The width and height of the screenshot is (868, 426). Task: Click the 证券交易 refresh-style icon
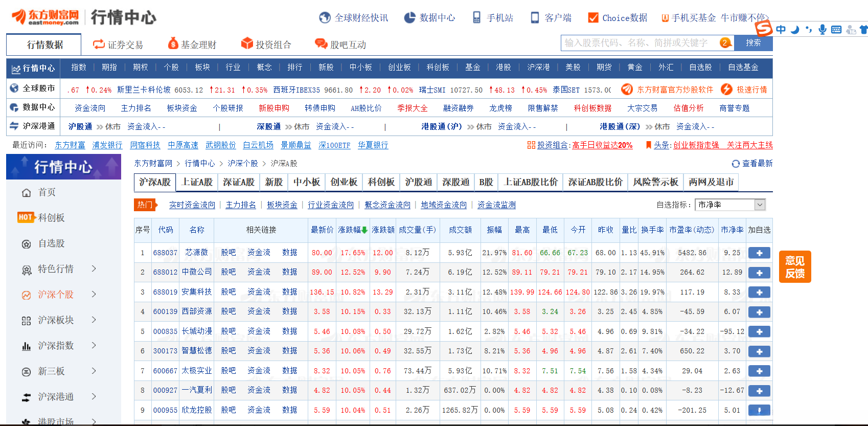click(x=99, y=44)
